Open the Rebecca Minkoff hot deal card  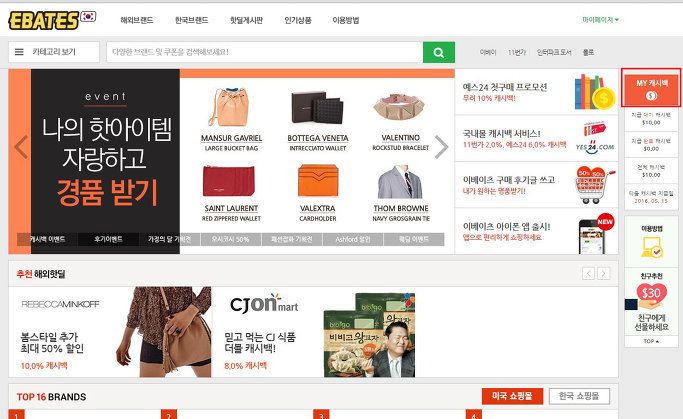[110, 332]
